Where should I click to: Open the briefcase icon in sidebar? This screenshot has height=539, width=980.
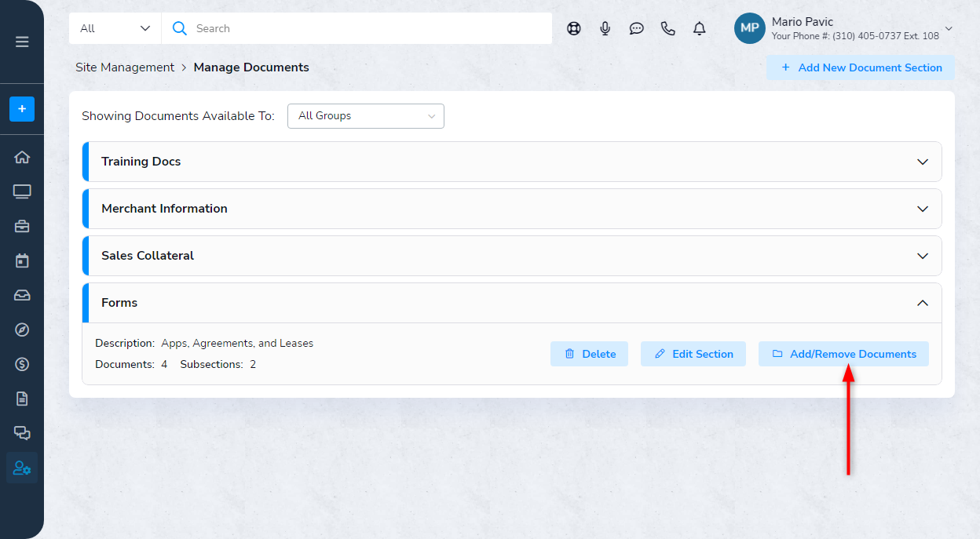[22, 227]
